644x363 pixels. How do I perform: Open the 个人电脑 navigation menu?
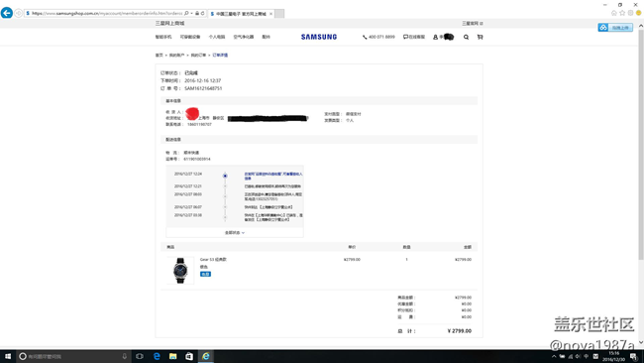click(x=217, y=37)
